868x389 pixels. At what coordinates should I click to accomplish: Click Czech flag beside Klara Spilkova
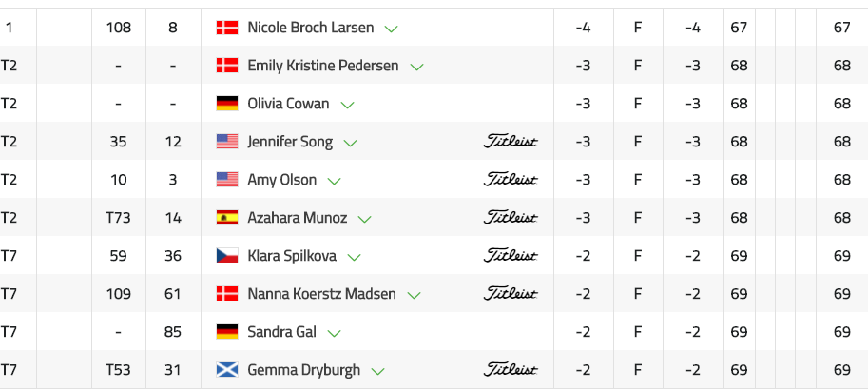click(x=227, y=256)
